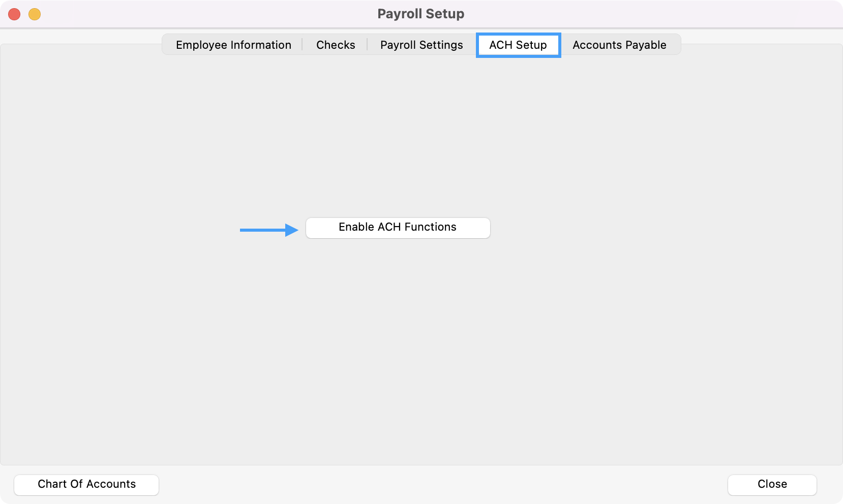The width and height of the screenshot is (843, 504).
Task: Open the Chart Of Accounts
Action: 86,484
